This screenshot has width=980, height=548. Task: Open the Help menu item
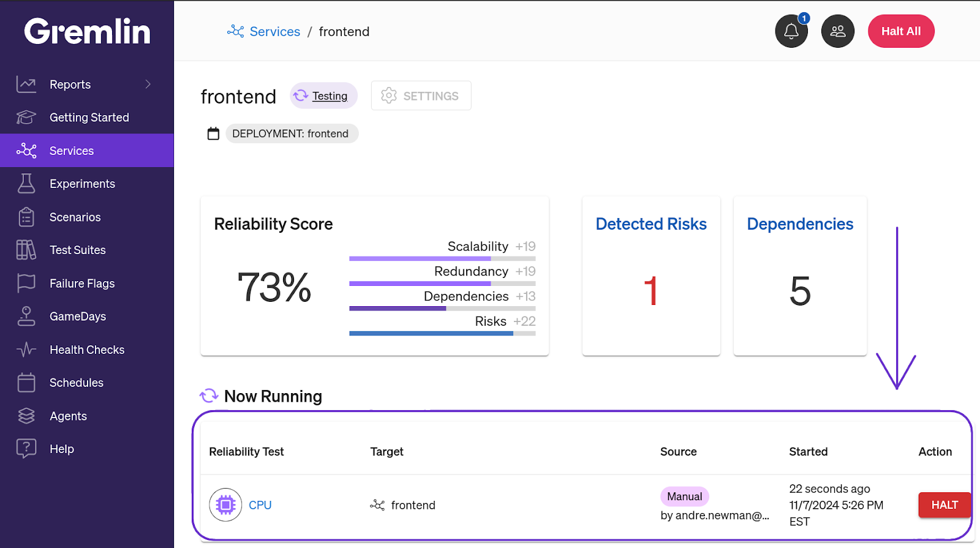pyautogui.click(x=86, y=449)
